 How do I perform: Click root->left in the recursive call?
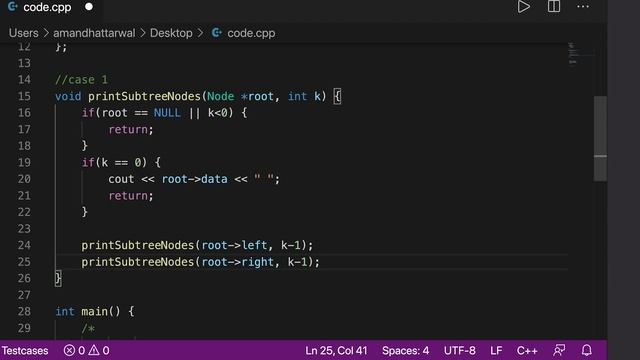234,245
